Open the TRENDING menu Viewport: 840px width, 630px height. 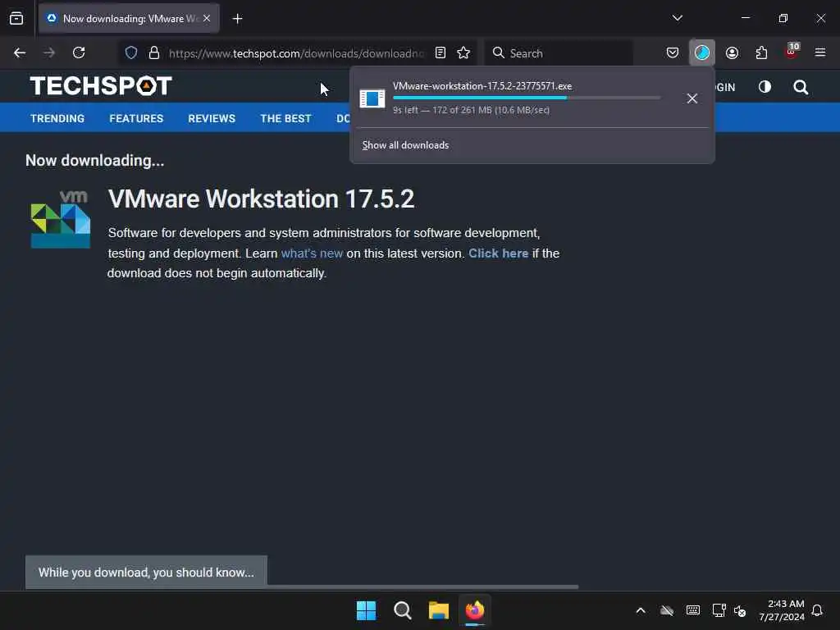(57, 118)
